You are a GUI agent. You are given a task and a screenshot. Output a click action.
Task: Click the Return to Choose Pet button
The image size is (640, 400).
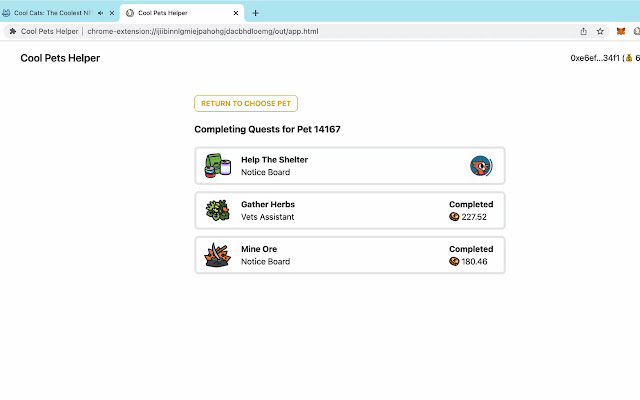coord(246,103)
